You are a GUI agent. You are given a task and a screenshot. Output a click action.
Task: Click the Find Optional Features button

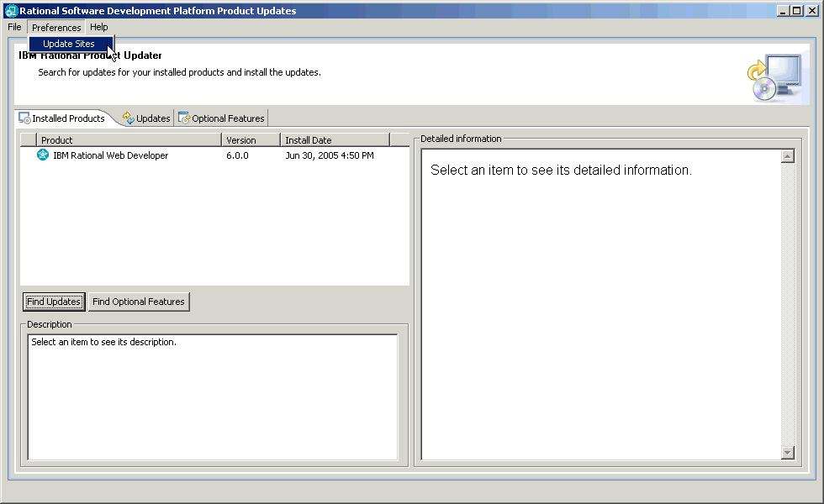click(139, 302)
